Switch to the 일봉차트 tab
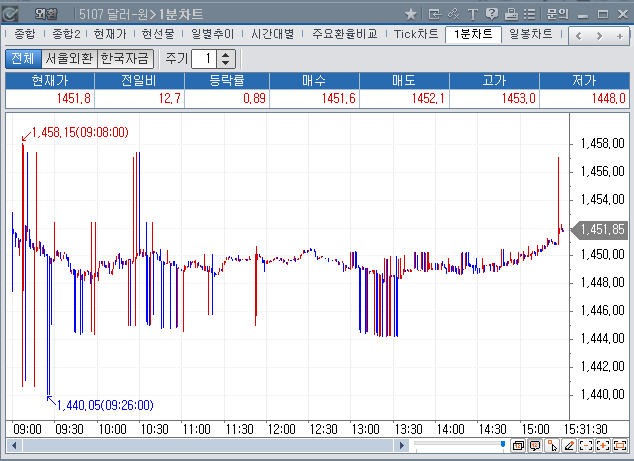 (x=530, y=34)
